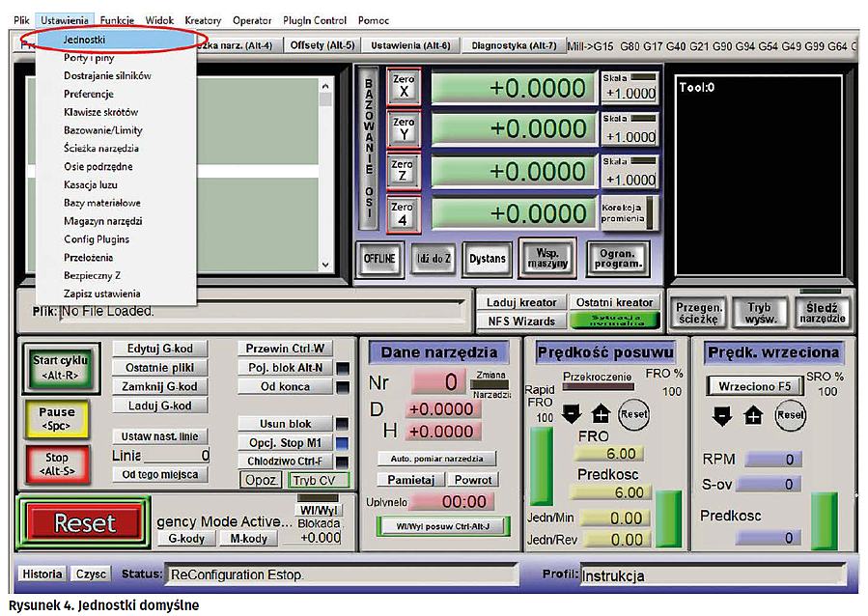Lower spindle speed with the down arrow

[723, 415]
